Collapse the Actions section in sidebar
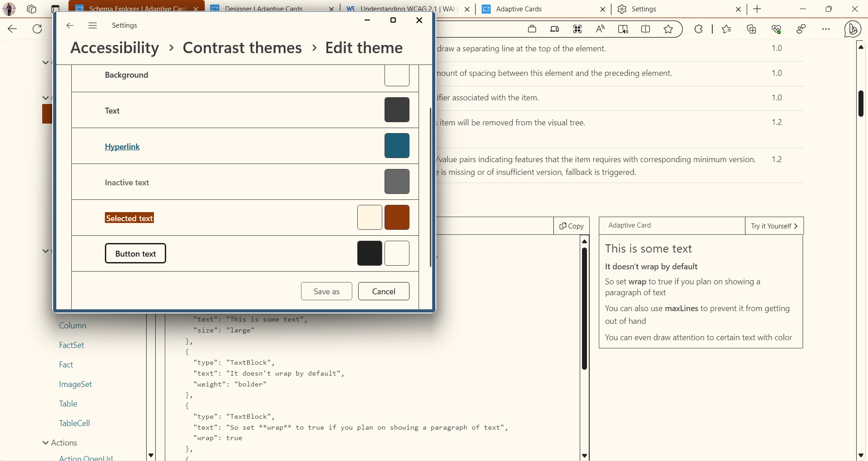868x461 pixels. pos(45,442)
